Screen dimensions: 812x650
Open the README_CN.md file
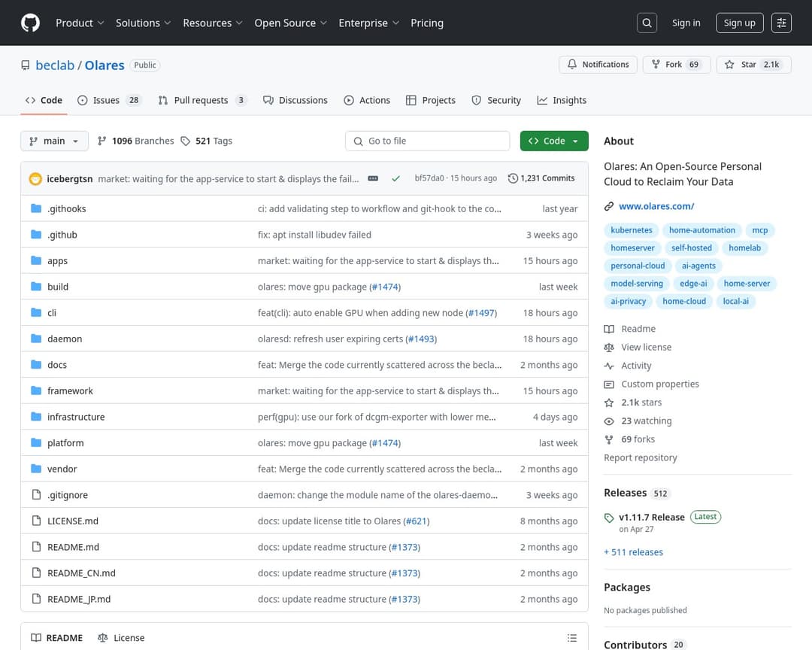tap(81, 573)
